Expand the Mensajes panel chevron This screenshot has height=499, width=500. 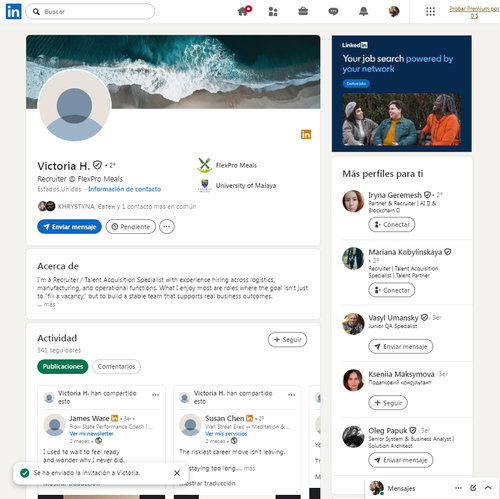tap(488, 488)
